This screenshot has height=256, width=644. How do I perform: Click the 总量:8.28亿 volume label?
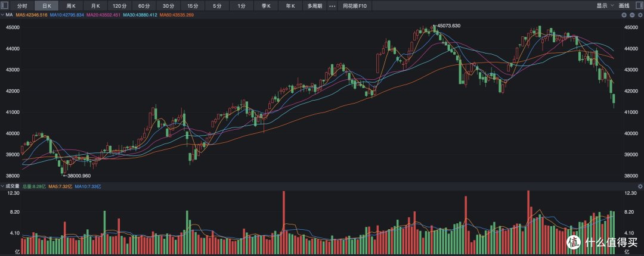click(35, 186)
